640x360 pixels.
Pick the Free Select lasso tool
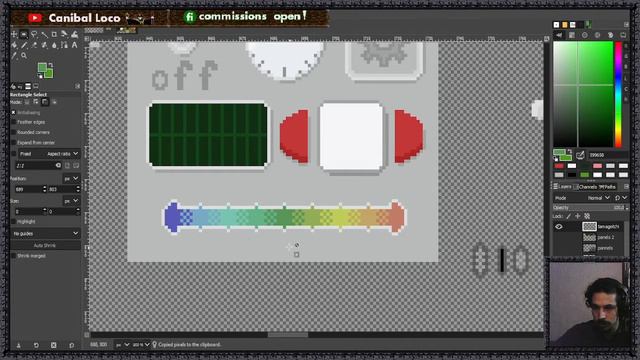click(x=34, y=34)
